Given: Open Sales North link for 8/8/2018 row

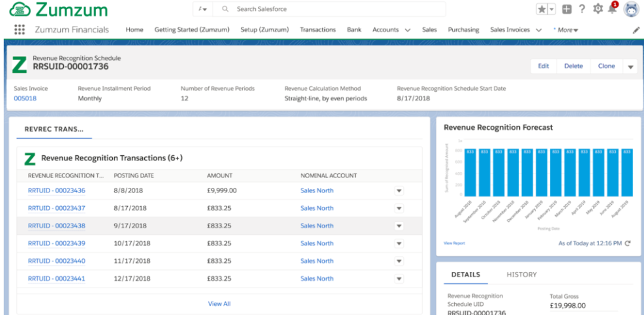Looking at the screenshot, I should pos(316,190).
